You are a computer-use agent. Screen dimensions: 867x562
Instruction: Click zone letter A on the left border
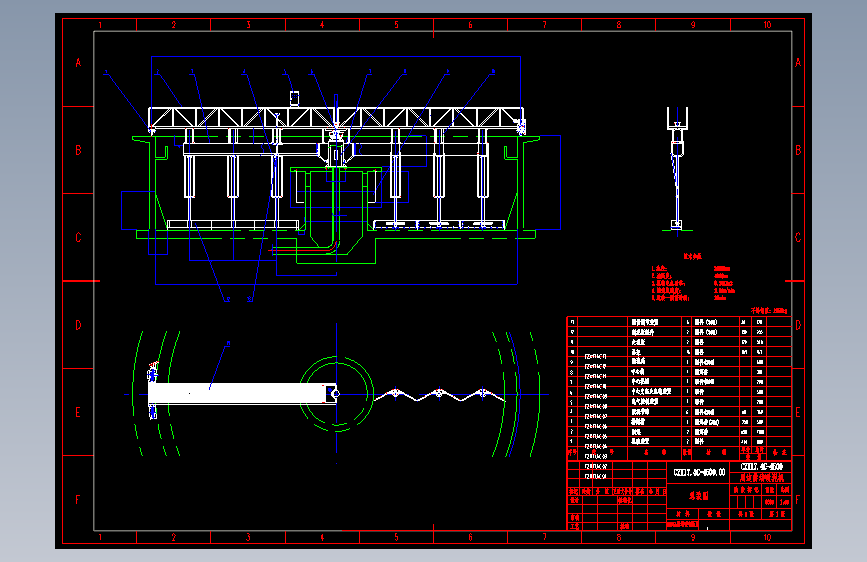point(78,63)
